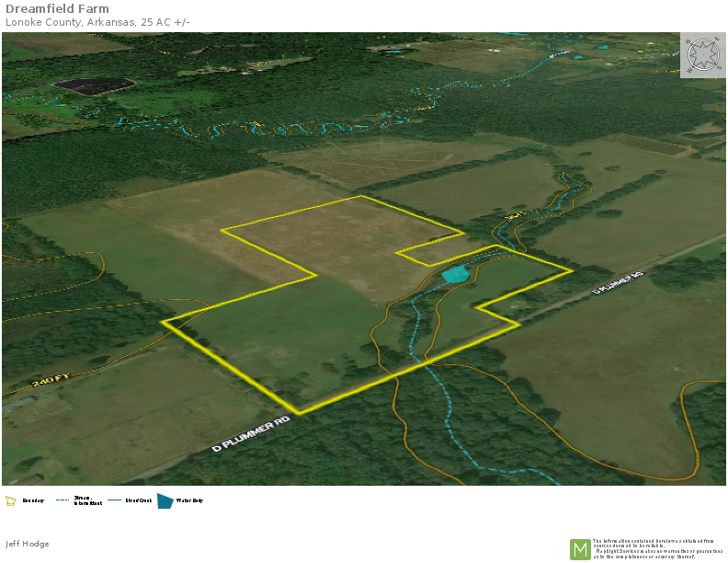The image size is (728, 563).
Task: Click the Stream Intermittent dashed line symbol
Action: (x=63, y=501)
